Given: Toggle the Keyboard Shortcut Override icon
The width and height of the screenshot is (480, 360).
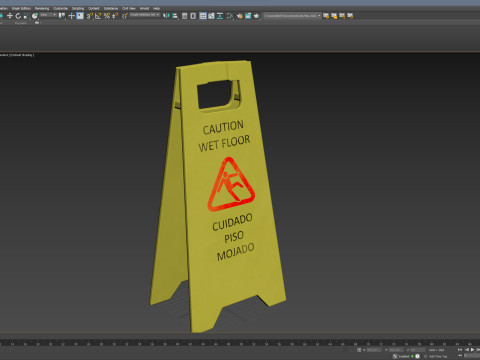Looking at the screenshot, I should coord(80,16).
